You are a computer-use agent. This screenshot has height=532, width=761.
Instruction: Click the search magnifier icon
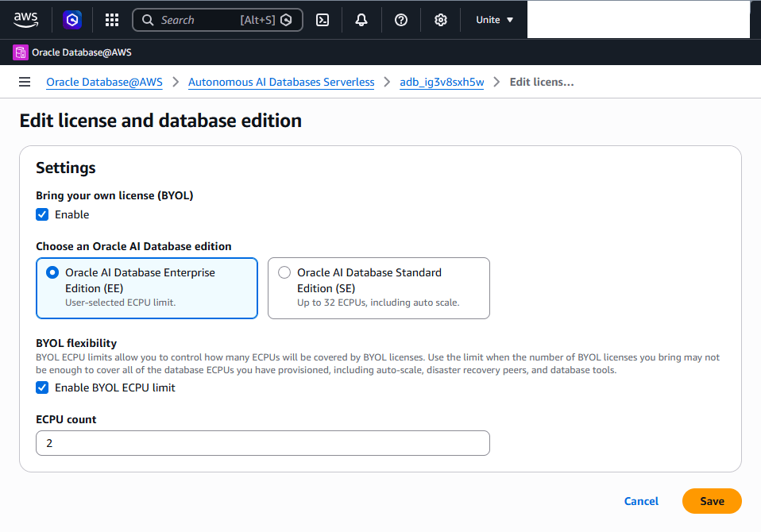point(148,20)
